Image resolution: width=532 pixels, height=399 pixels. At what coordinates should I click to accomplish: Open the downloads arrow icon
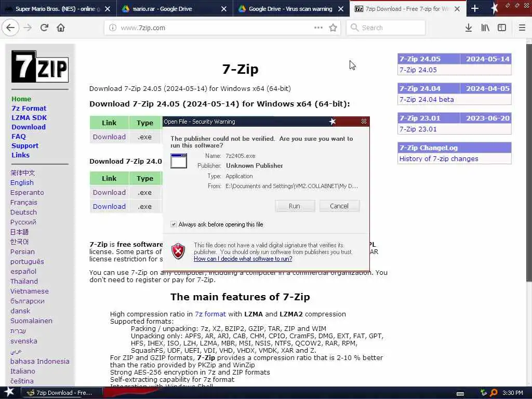pos(469,28)
